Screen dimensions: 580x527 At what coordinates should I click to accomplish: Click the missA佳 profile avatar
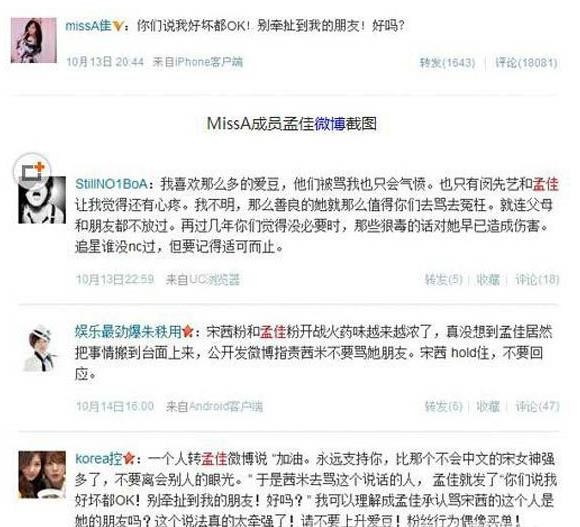coord(34,40)
